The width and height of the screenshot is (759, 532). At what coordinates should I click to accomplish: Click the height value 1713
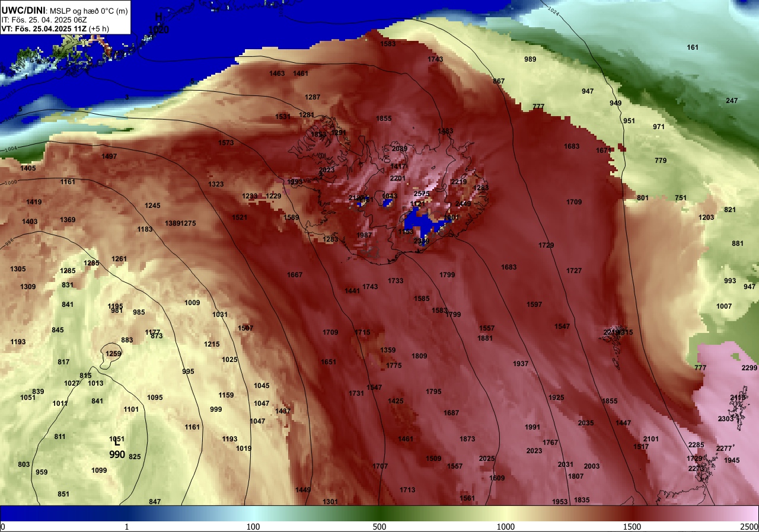[407, 490]
